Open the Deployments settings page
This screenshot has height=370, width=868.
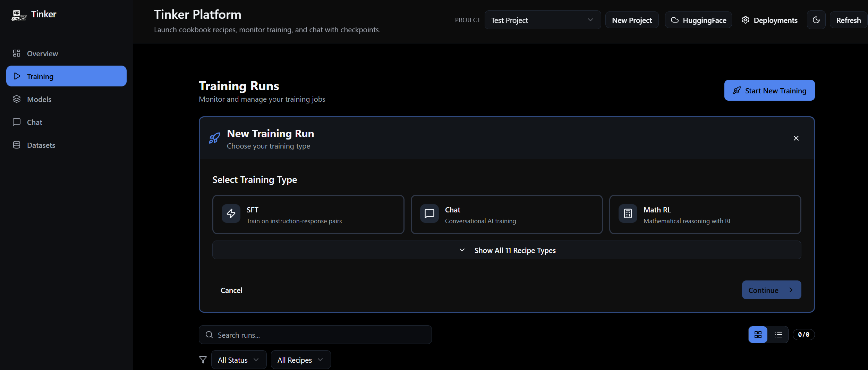(x=769, y=20)
